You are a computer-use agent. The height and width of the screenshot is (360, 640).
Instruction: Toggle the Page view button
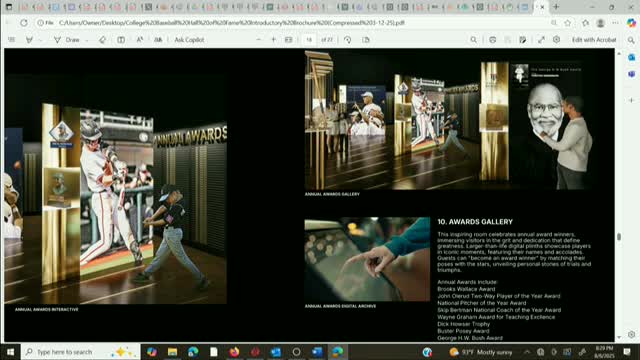(x=366, y=40)
